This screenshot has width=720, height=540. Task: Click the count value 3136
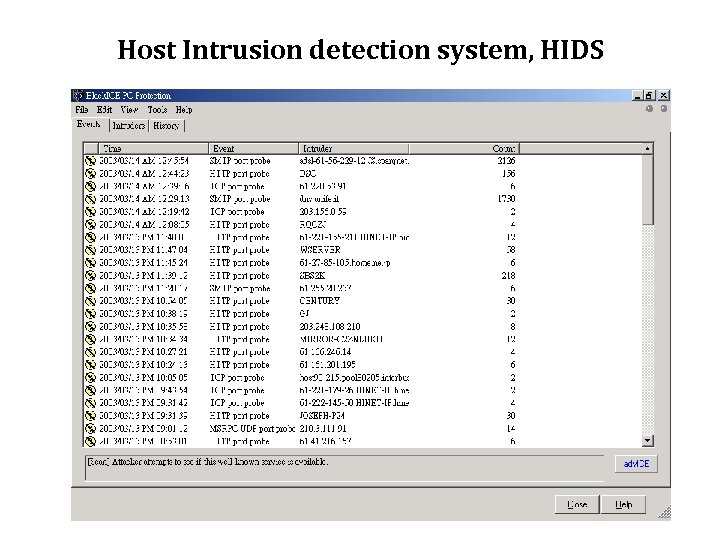506,161
